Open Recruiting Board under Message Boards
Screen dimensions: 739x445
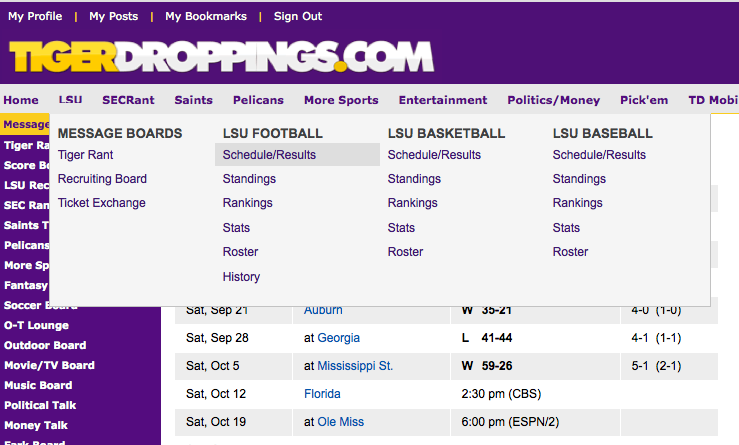click(102, 179)
